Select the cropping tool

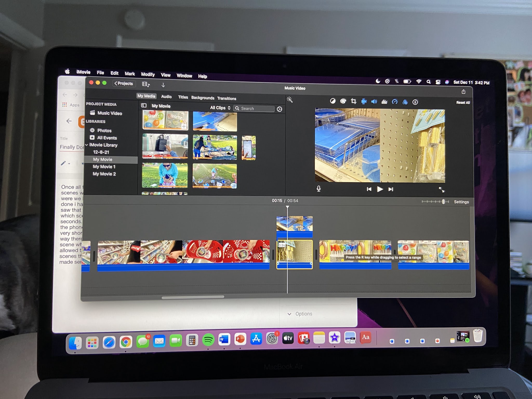click(x=353, y=101)
